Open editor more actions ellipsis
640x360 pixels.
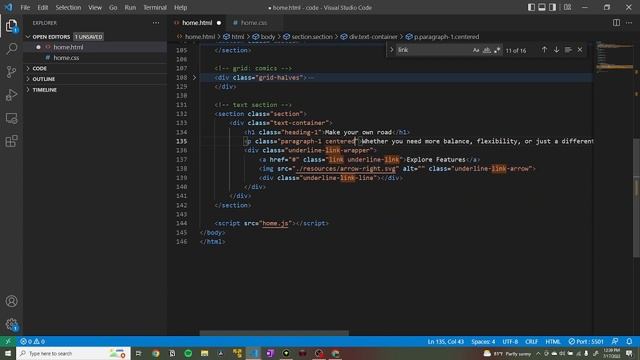point(629,23)
